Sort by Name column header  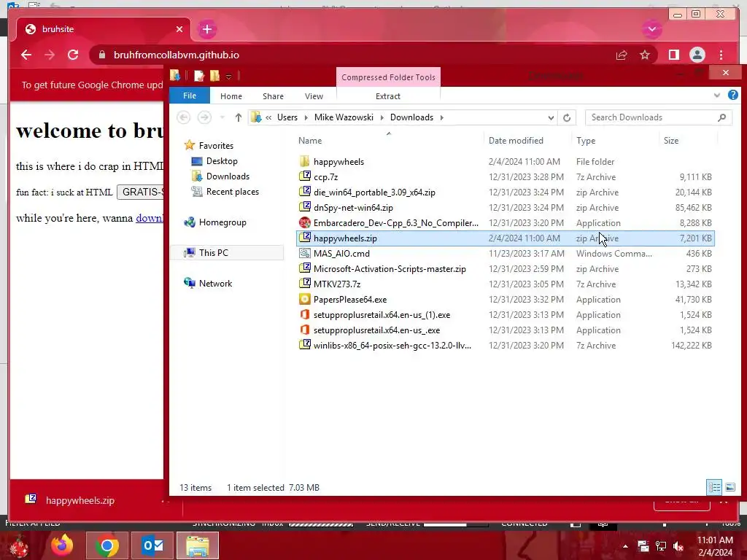click(x=310, y=141)
